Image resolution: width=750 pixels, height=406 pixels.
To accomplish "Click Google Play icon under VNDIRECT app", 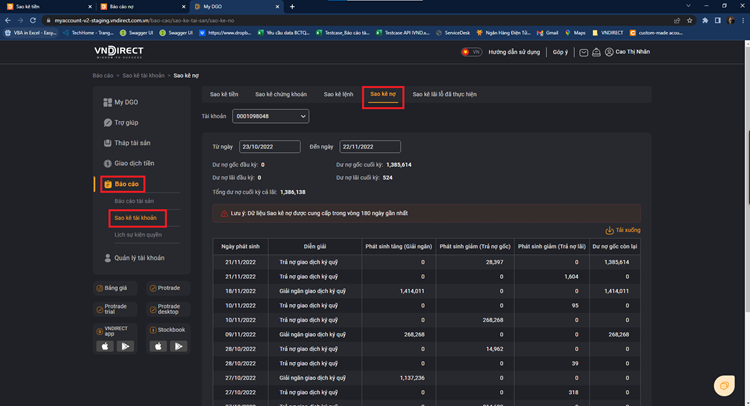I will (125, 346).
